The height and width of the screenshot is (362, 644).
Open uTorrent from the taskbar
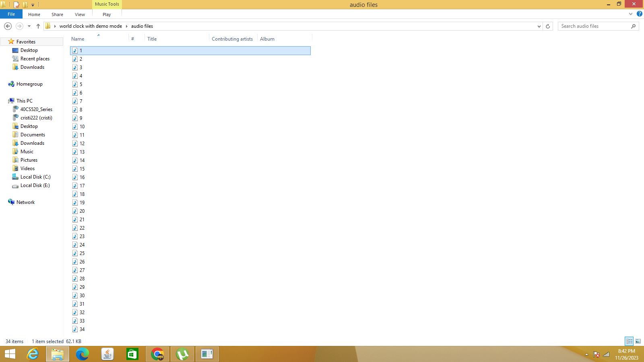182,354
